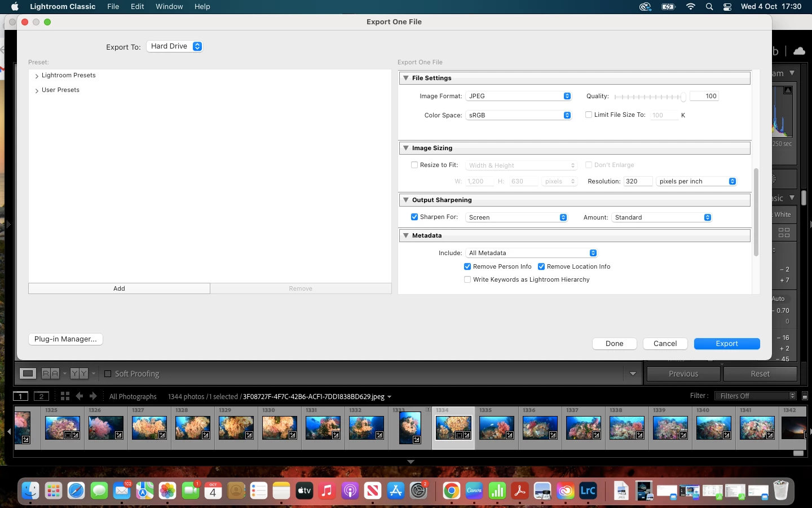Open the Trash in the Dock

click(x=780, y=491)
